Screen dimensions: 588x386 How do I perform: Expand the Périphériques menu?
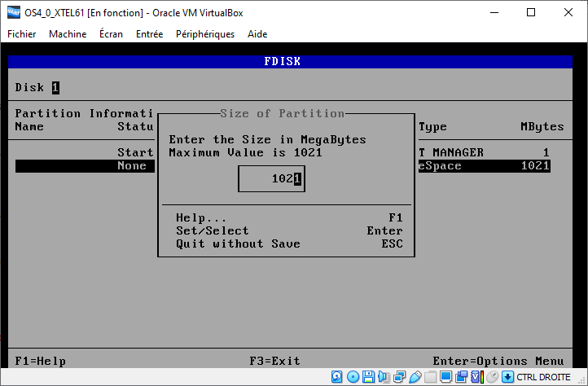tap(204, 34)
